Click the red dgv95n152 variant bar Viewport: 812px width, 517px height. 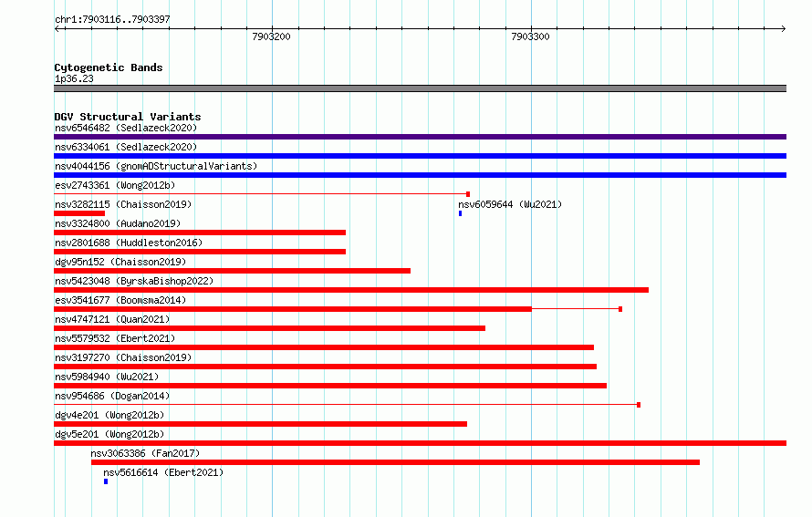(232, 271)
